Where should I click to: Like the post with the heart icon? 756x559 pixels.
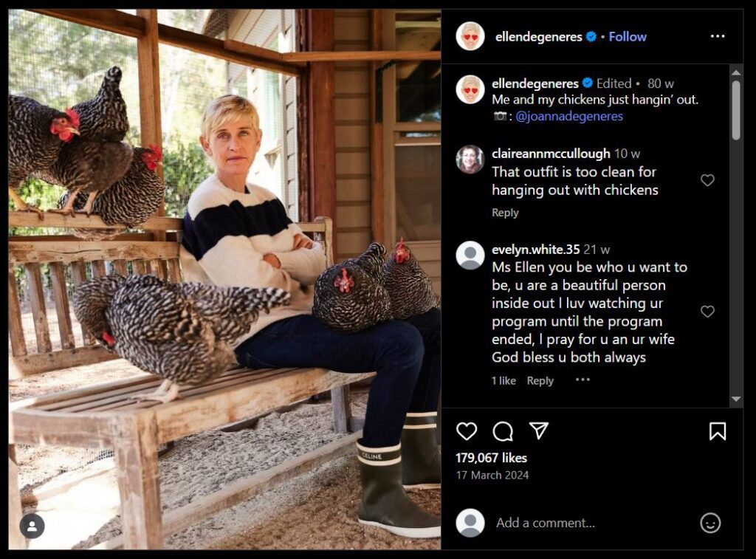click(467, 431)
